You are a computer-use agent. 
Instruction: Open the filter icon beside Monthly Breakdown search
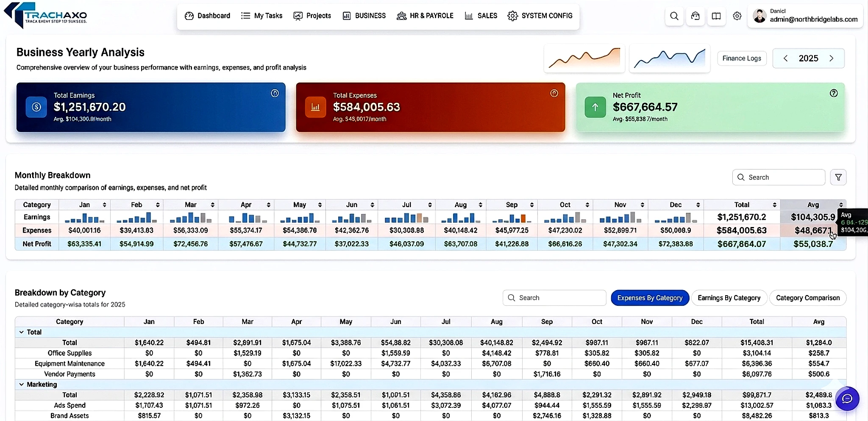[x=838, y=177]
